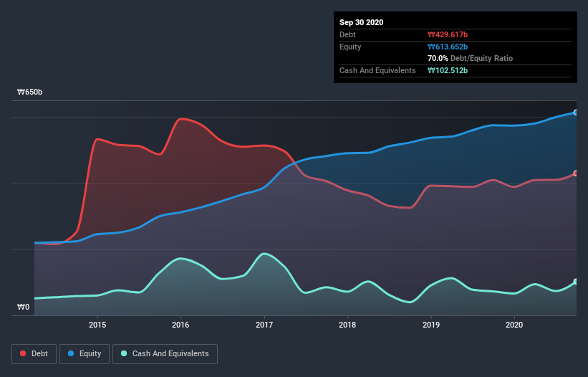Screen dimensions: 588x377
Task: Click the teal Cash legend dot
Action: tap(124, 353)
